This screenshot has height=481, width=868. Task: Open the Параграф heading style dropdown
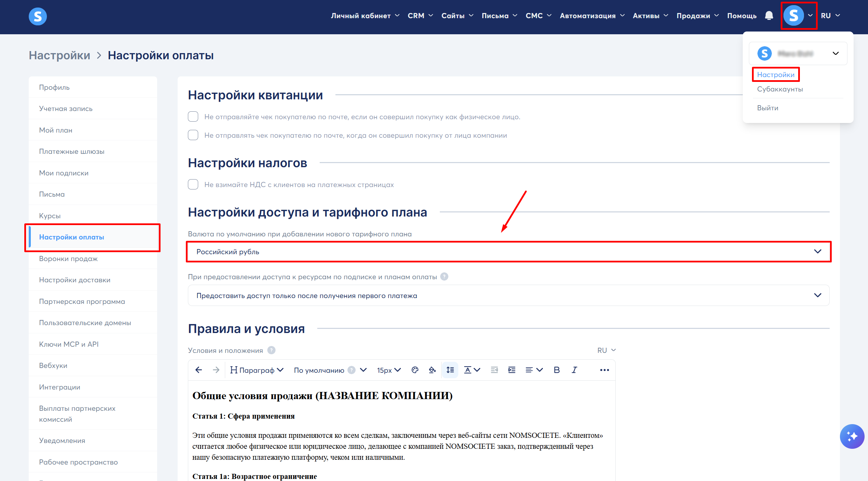[x=257, y=370]
